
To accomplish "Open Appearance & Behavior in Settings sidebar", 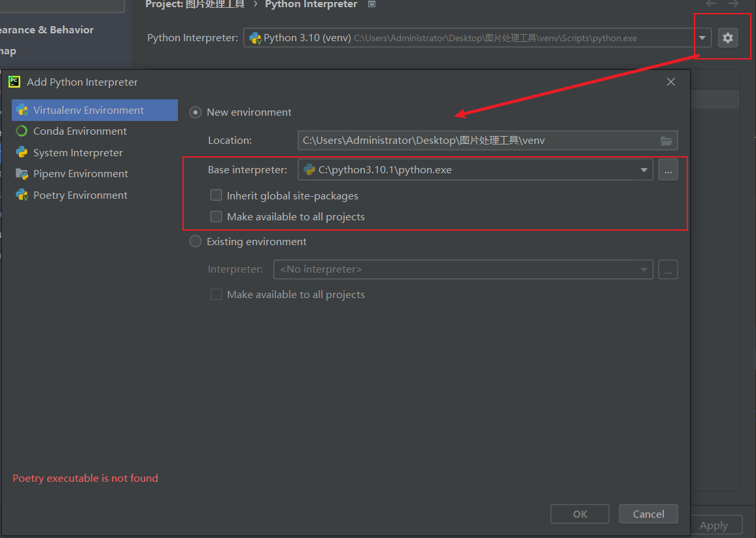I will click(x=47, y=30).
